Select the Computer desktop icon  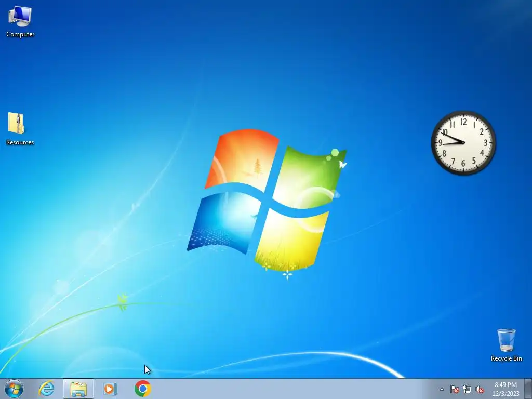pyautogui.click(x=20, y=21)
